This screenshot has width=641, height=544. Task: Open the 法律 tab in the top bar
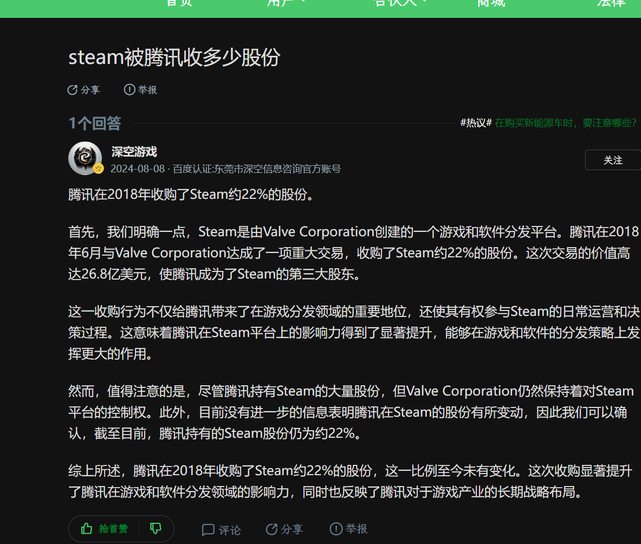(x=610, y=3)
